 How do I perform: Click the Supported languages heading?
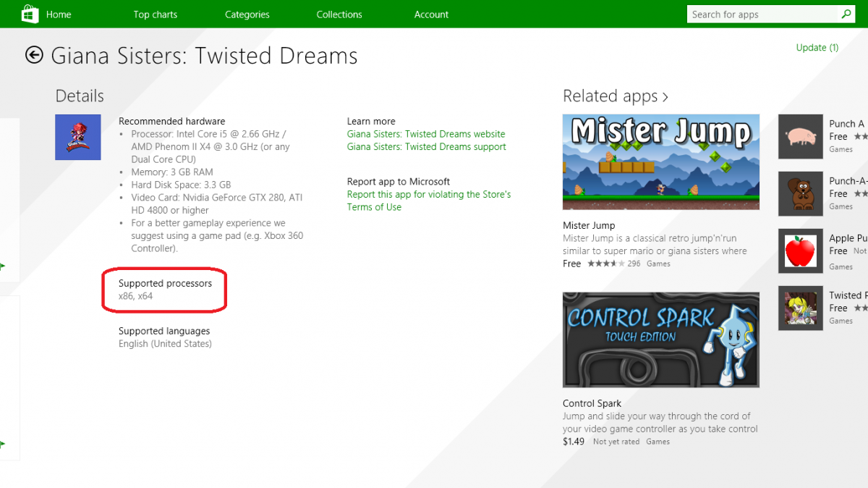[164, 331]
